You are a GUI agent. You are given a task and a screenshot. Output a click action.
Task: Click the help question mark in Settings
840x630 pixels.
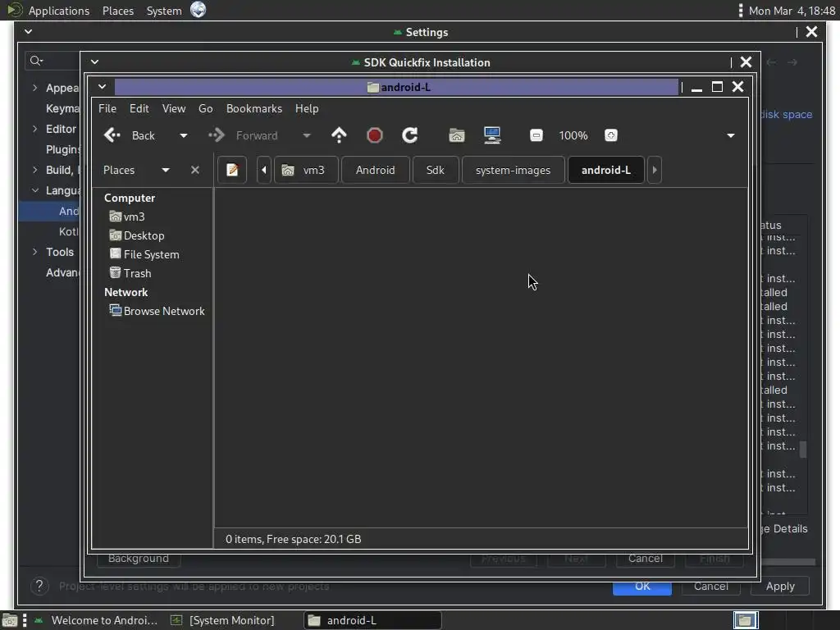point(39,586)
